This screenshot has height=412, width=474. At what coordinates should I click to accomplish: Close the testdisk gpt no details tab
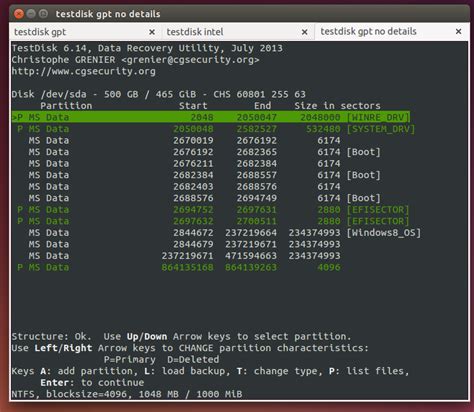pyautogui.click(x=459, y=31)
